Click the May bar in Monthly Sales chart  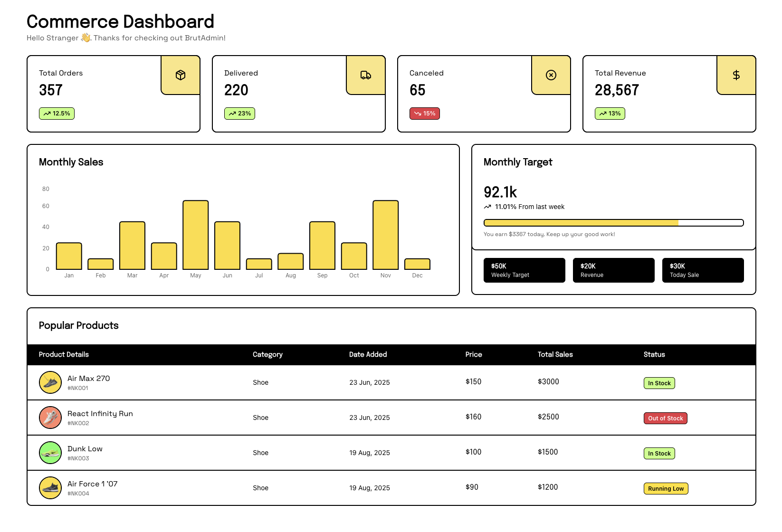(x=196, y=235)
